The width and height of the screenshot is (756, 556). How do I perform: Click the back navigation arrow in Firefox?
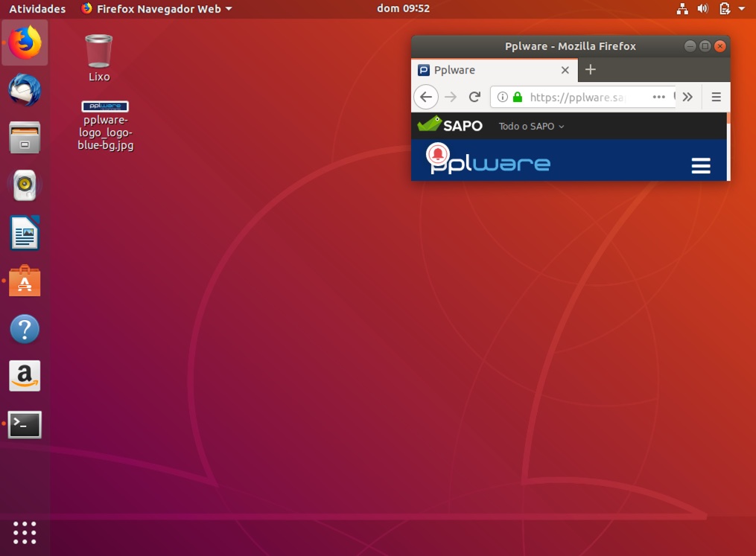click(425, 97)
